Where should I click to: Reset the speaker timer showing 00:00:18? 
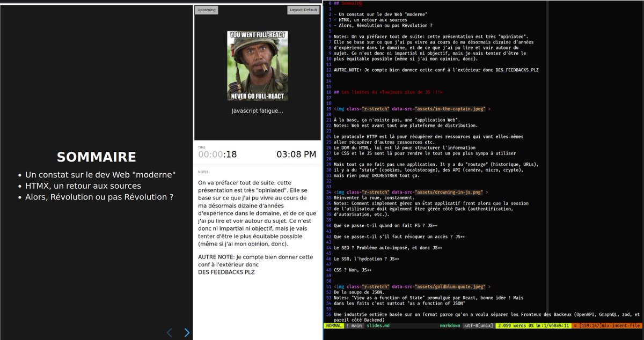[217, 154]
